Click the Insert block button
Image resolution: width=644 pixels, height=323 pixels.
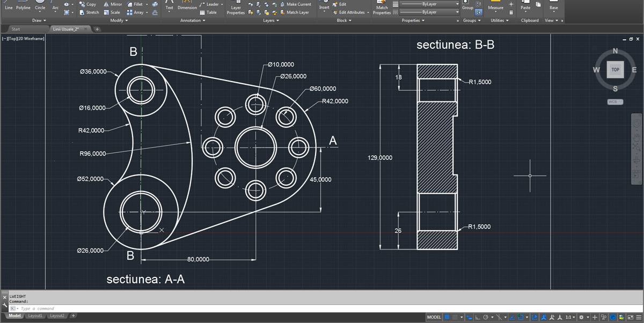(x=324, y=5)
